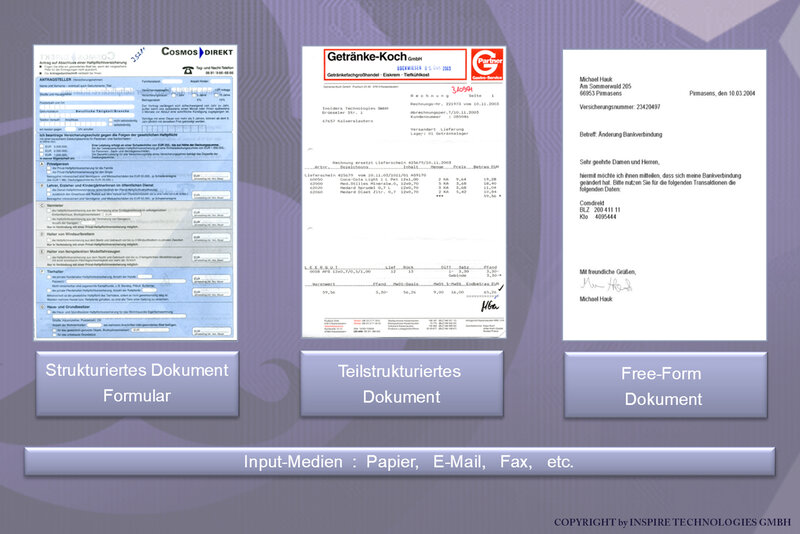Viewport: 800px width, 534px height.
Task: Click the Strukturiertes Dokument Formular button
Action: [137, 384]
